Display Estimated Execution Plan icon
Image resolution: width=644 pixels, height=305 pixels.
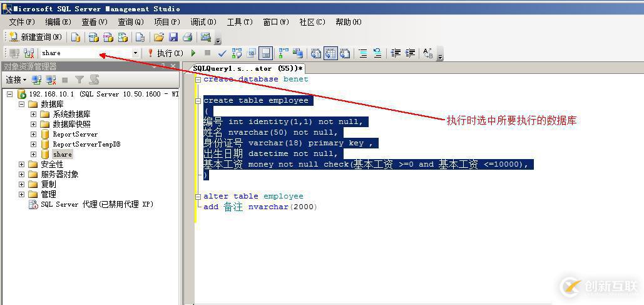pyautogui.click(x=237, y=53)
